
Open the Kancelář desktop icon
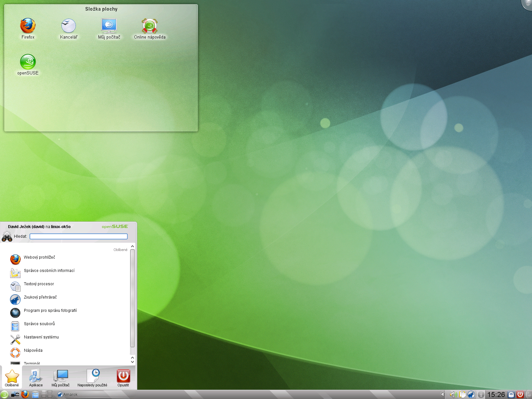68,29
